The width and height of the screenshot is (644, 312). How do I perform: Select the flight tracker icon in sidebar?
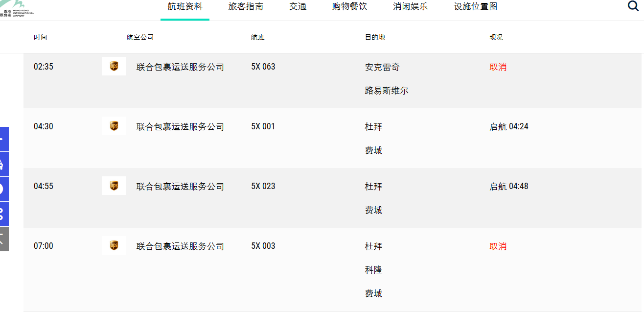[x=4, y=164]
